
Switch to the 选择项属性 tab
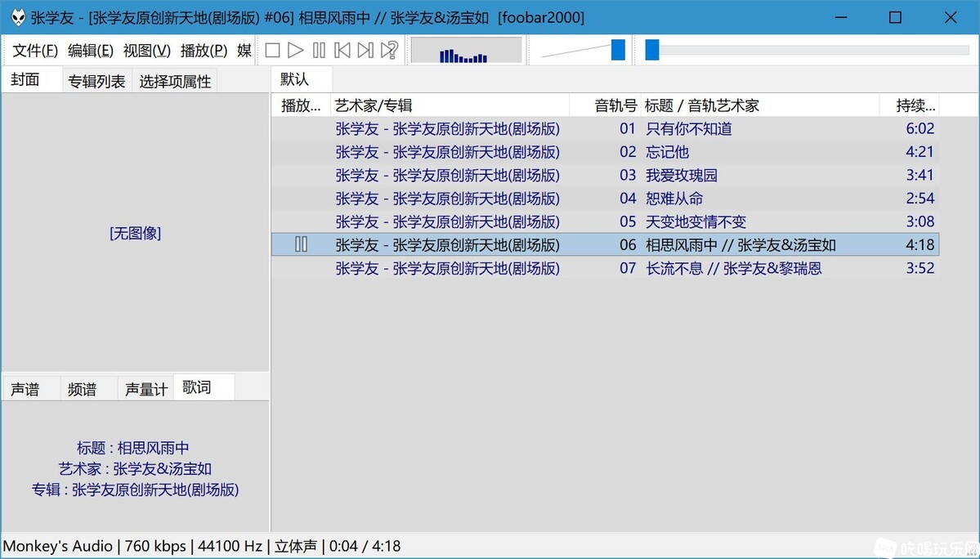point(175,81)
